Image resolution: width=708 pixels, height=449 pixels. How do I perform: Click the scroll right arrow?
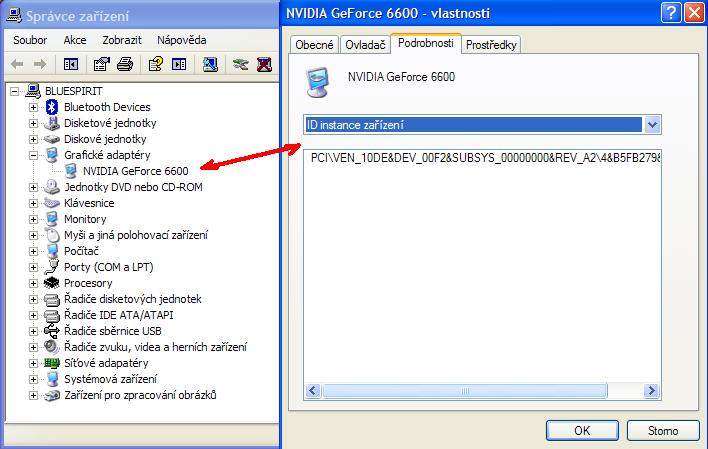(651, 390)
